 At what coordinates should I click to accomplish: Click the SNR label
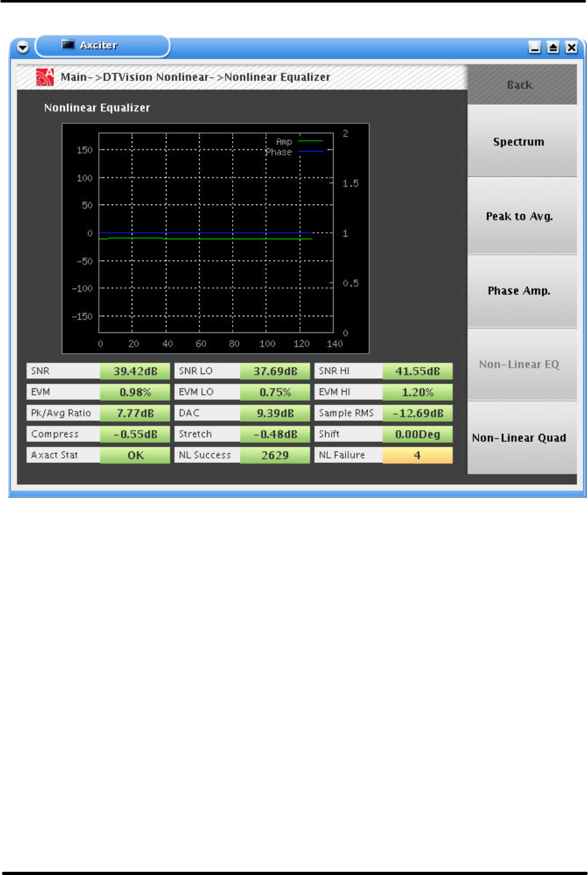tap(64, 371)
